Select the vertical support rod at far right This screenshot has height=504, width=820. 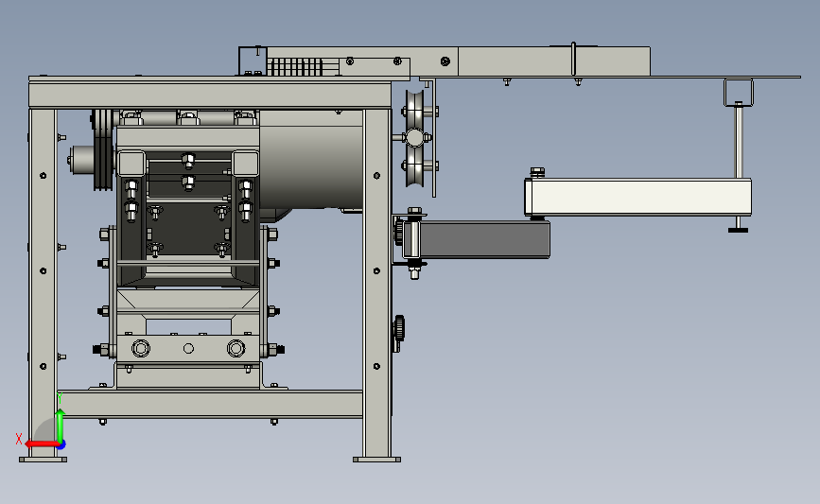coord(739,141)
